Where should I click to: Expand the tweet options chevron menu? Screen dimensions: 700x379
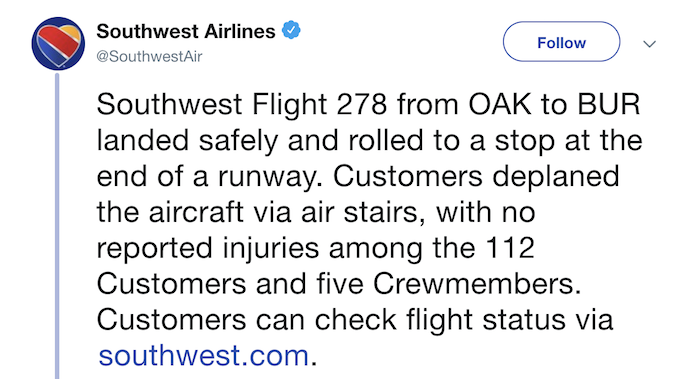[x=649, y=44]
